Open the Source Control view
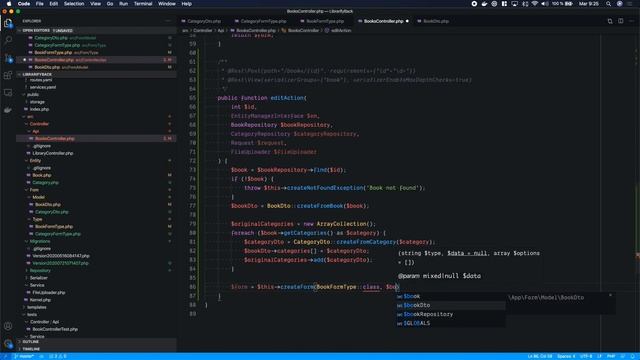 pyautogui.click(x=8, y=58)
